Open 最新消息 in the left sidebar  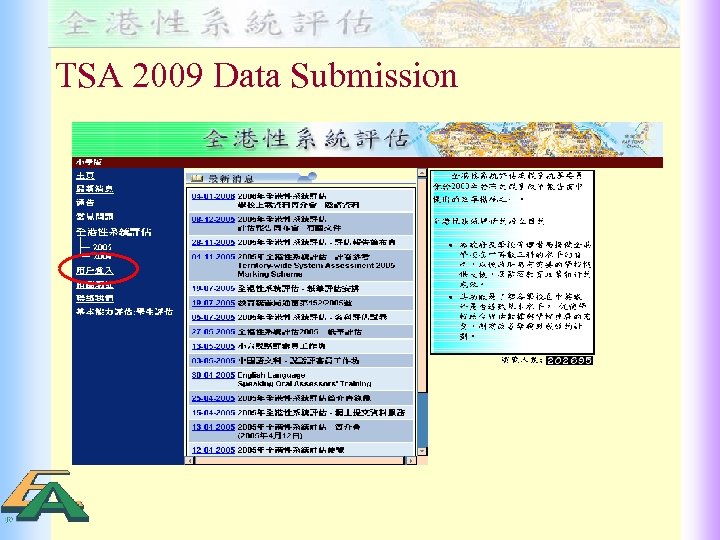[x=95, y=189]
